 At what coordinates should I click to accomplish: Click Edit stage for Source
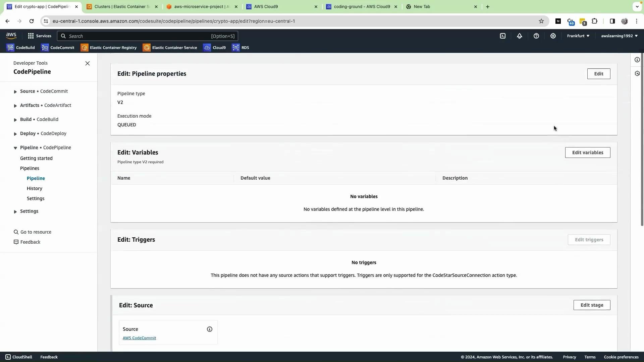click(592, 305)
